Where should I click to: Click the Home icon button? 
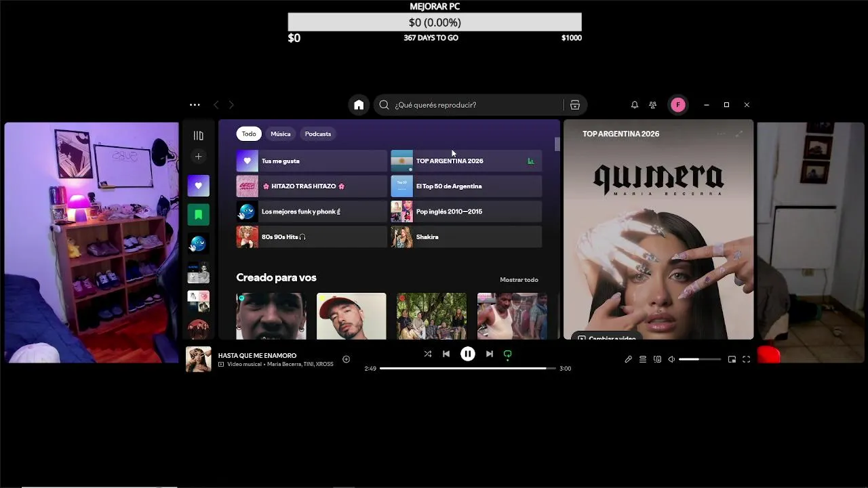point(359,105)
